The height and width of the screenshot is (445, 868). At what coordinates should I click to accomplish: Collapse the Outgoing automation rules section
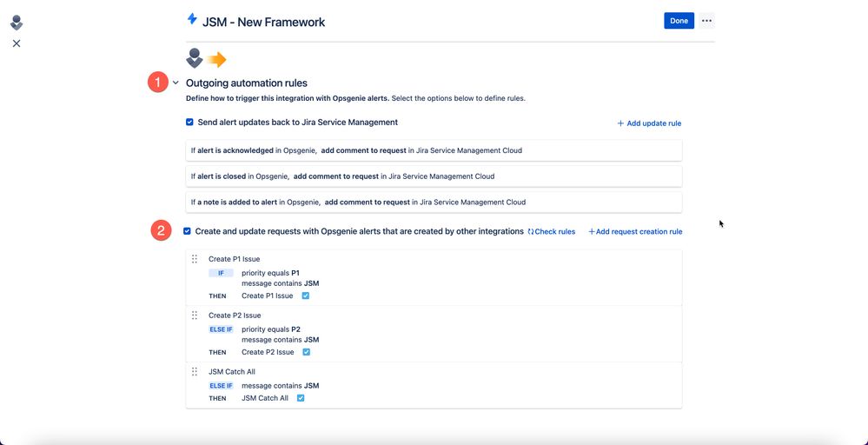point(176,83)
